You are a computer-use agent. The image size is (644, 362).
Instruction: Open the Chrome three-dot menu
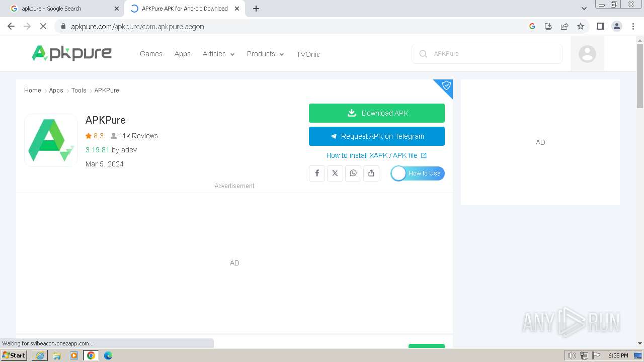pyautogui.click(x=633, y=26)
